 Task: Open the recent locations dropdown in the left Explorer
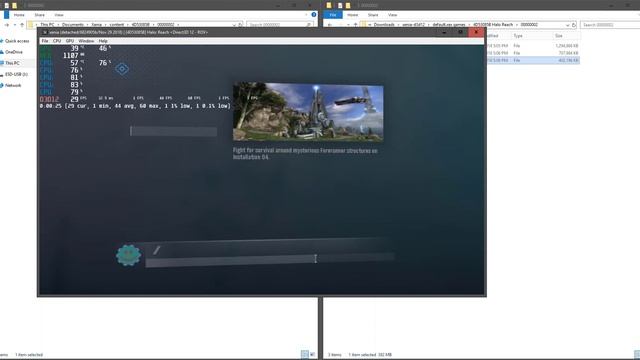(x=15, y=25)
